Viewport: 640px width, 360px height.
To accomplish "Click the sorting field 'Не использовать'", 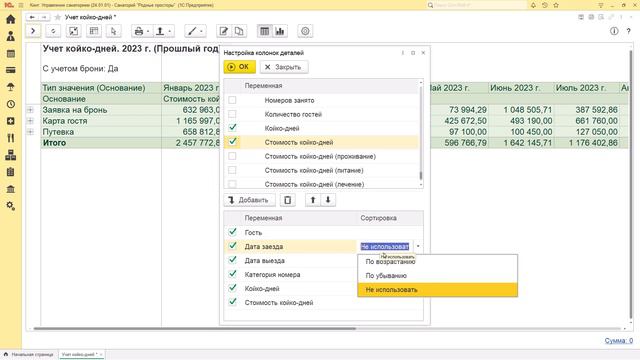I will click(x=384, y=246).
